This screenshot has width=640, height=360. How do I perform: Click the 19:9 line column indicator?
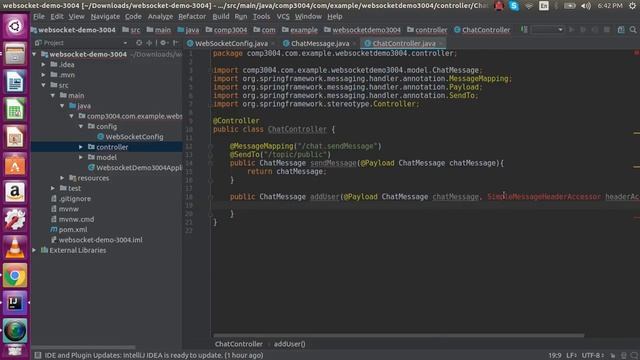pyautogui.click(x=555, y=355)
